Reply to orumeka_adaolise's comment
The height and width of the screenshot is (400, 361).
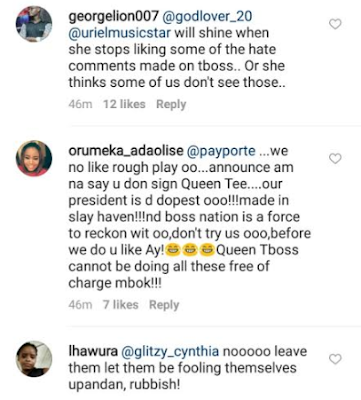(164, 305)
